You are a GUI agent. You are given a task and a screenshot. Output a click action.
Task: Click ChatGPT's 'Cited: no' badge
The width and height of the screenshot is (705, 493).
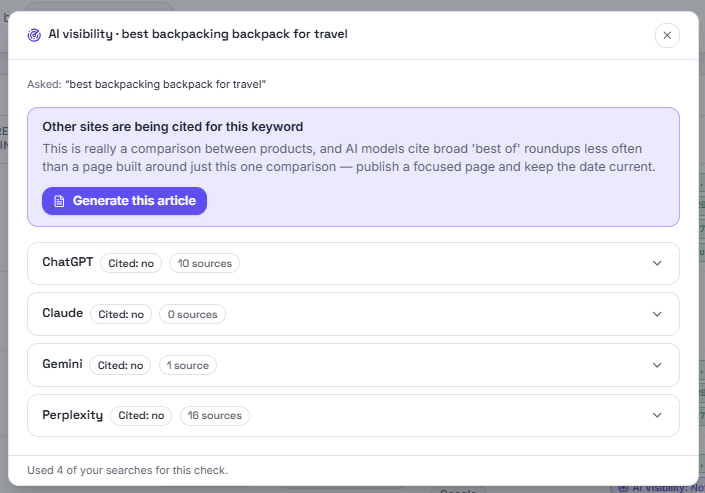click(131, 263)
